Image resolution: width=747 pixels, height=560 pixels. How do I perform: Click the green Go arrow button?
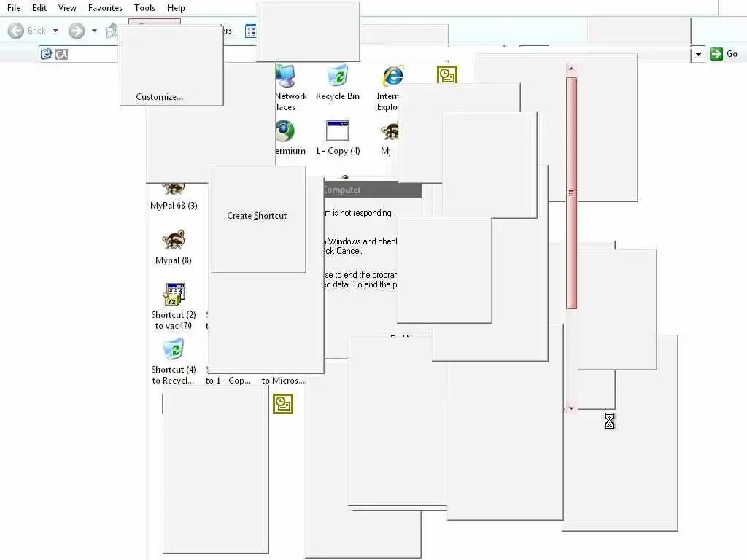coord(716,54)
